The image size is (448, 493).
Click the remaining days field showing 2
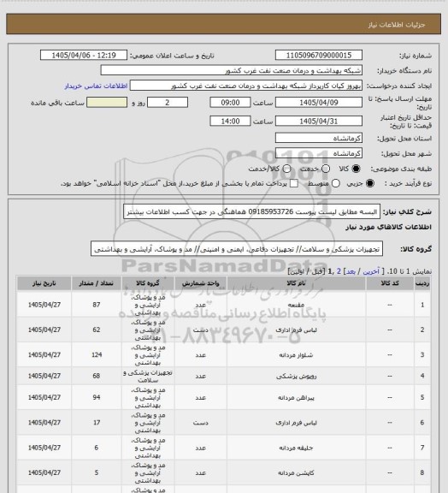pos(168,103)
